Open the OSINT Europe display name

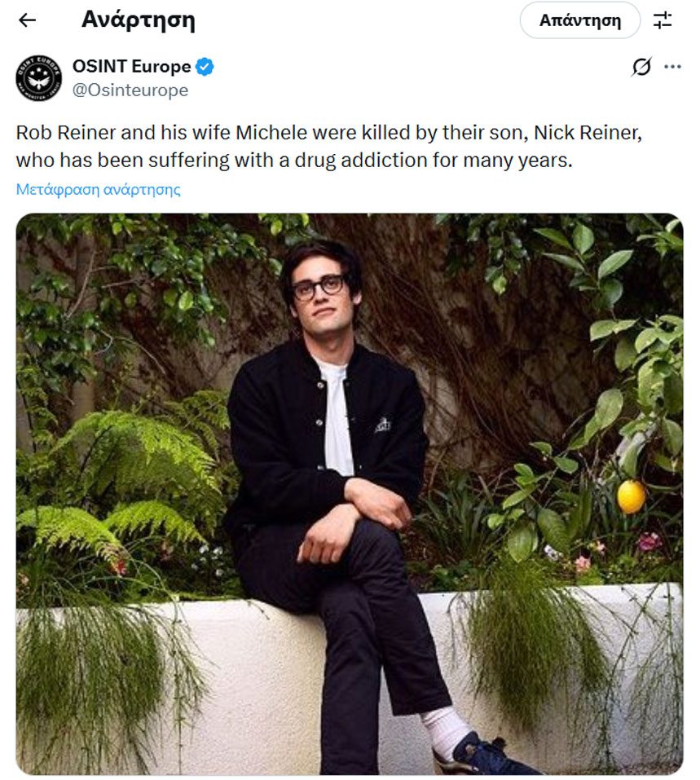coord(132,66)
